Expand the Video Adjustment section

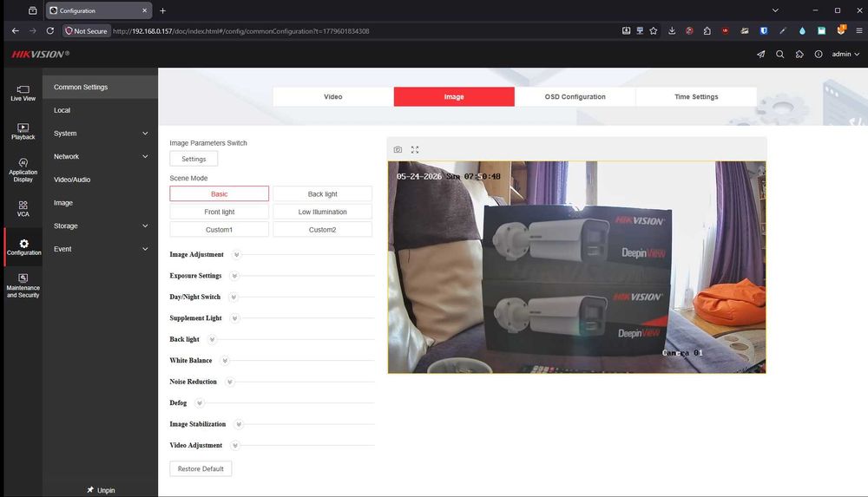(234, 446)
